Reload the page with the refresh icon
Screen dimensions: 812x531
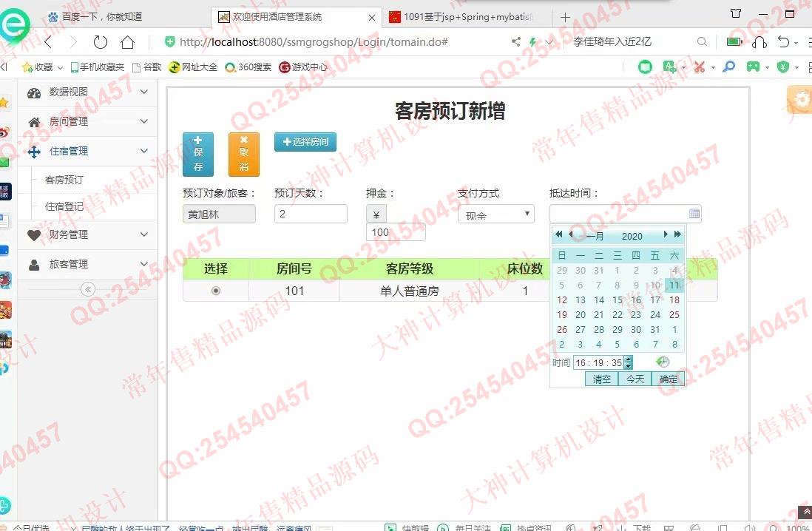[100, 42]
